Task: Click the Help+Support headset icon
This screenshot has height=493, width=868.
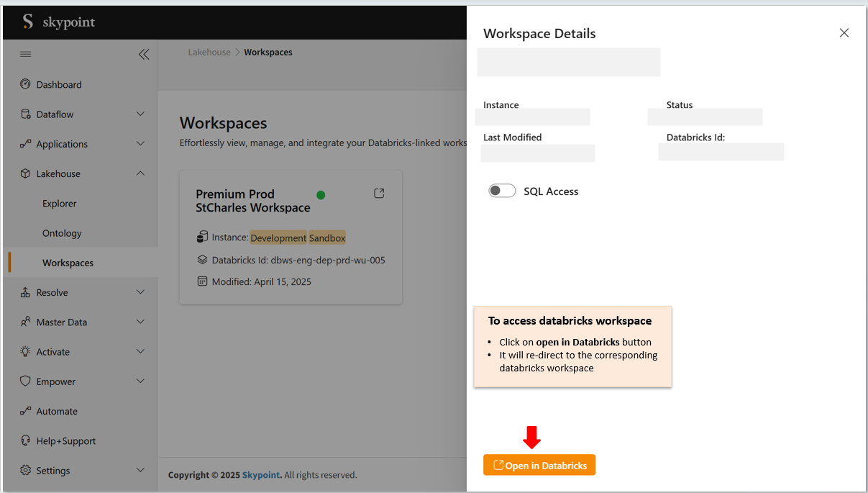Action: pos(25,440)
